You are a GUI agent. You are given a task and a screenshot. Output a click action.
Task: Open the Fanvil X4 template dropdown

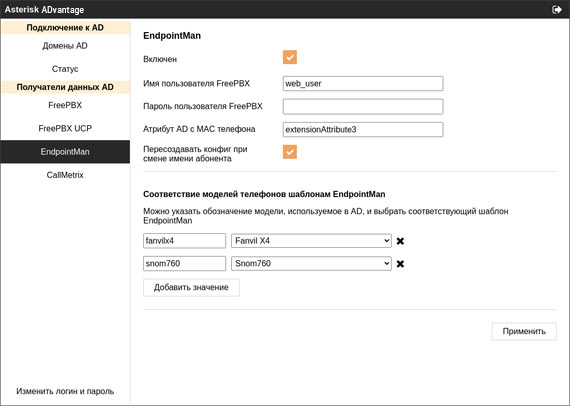[311, 241]
